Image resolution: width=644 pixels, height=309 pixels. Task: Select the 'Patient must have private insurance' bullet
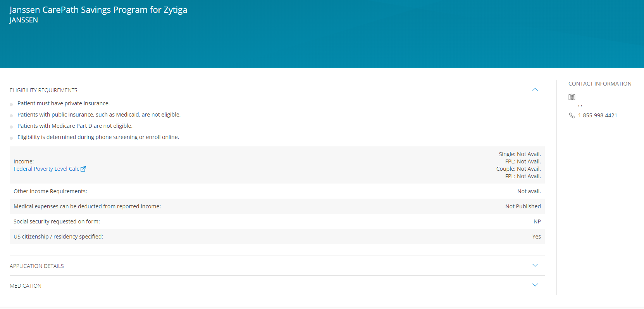pyautogui.click(x=64, y=103)
